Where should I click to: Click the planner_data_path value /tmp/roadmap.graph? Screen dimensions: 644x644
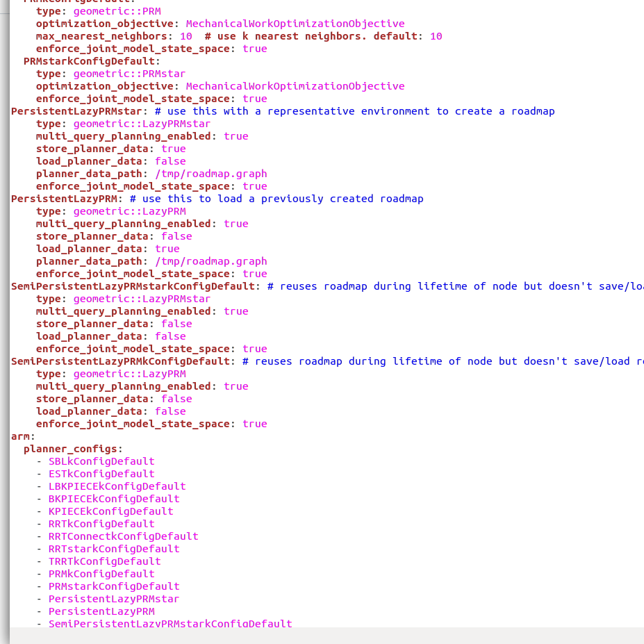[212, 174]
